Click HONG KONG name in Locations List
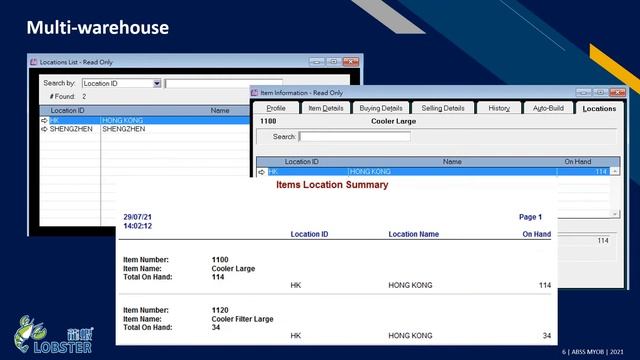640x360 pixels. [122, 120]
